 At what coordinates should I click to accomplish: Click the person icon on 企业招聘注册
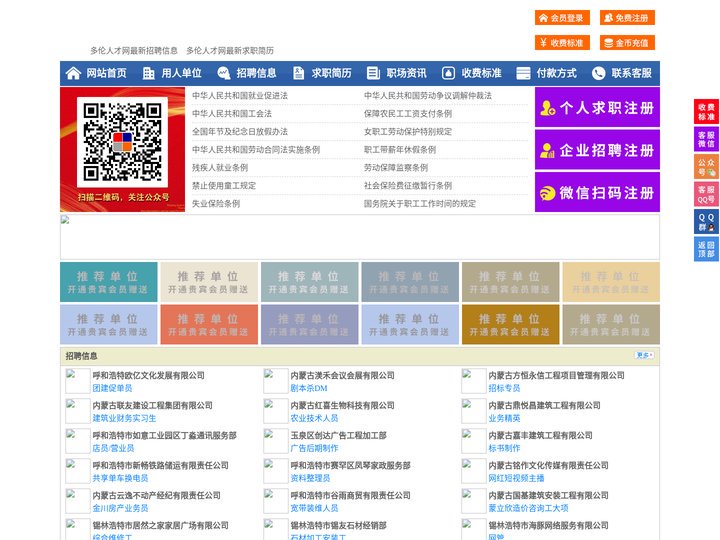(x=547, y=150)
